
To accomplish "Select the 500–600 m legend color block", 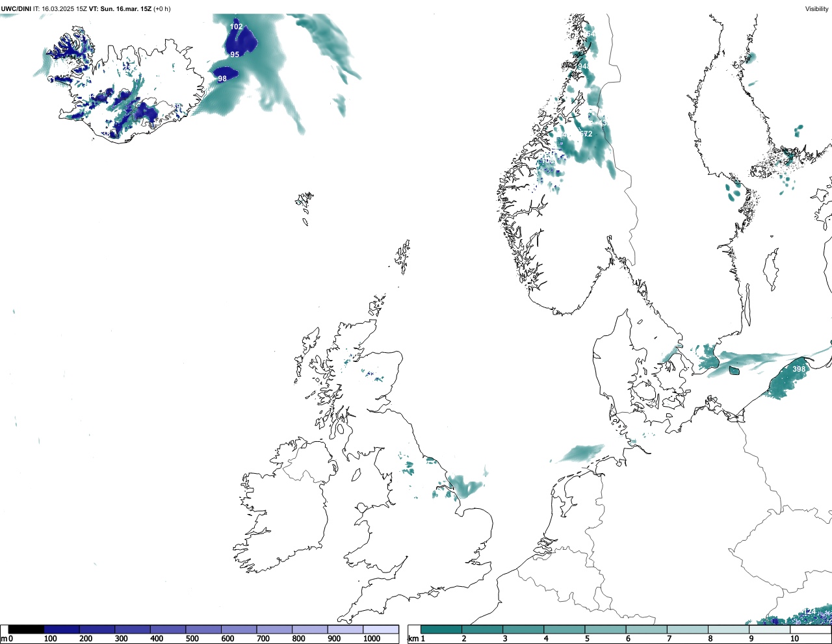I will click(203, 629).
